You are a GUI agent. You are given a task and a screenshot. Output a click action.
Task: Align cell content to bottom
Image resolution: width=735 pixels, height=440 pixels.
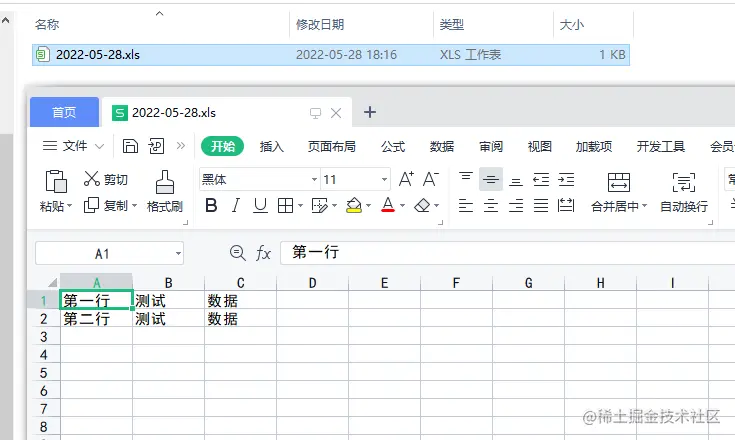(x=516, y=180)
